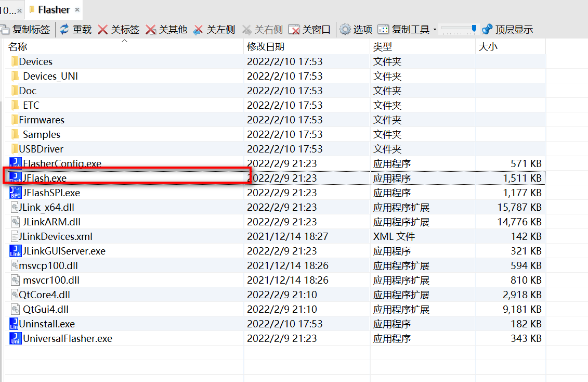Switch to the leftmost 10... tab
The width and height of the screenshot is (588, 382).
(x=9, y=9)
